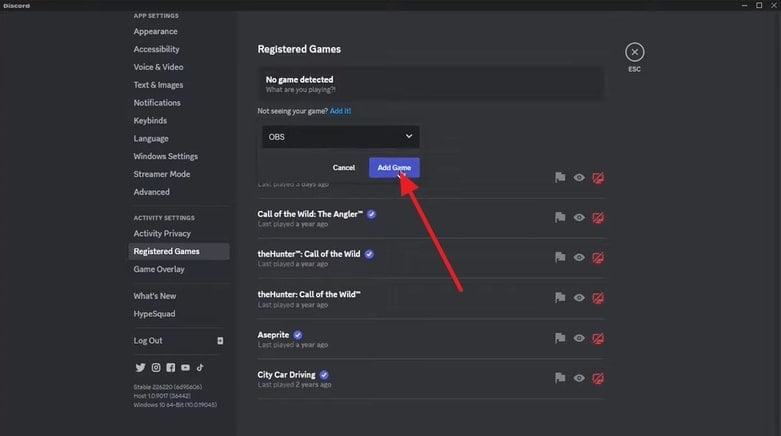The width and height of the screenshot is (781, 436).
Task: Click flag icon for theHunter: Call of the Wild™ unverified row
Action: [560, 297]
